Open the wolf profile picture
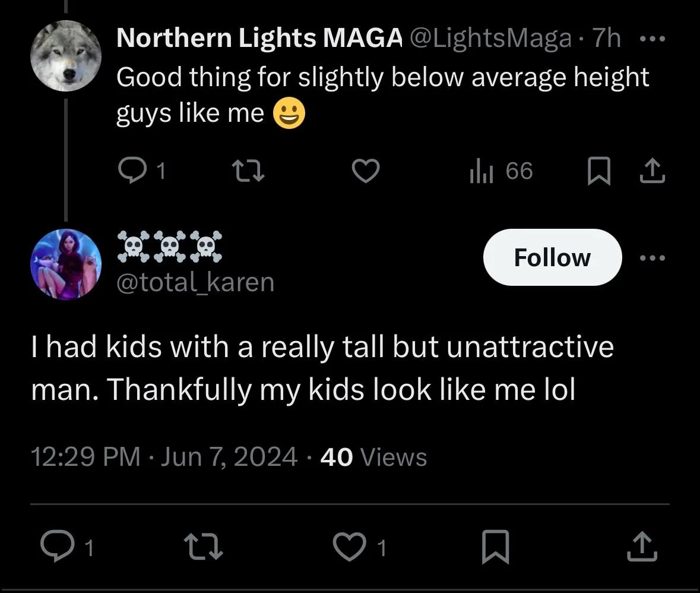Screen dimensions: 700x593 coord(66,56)
